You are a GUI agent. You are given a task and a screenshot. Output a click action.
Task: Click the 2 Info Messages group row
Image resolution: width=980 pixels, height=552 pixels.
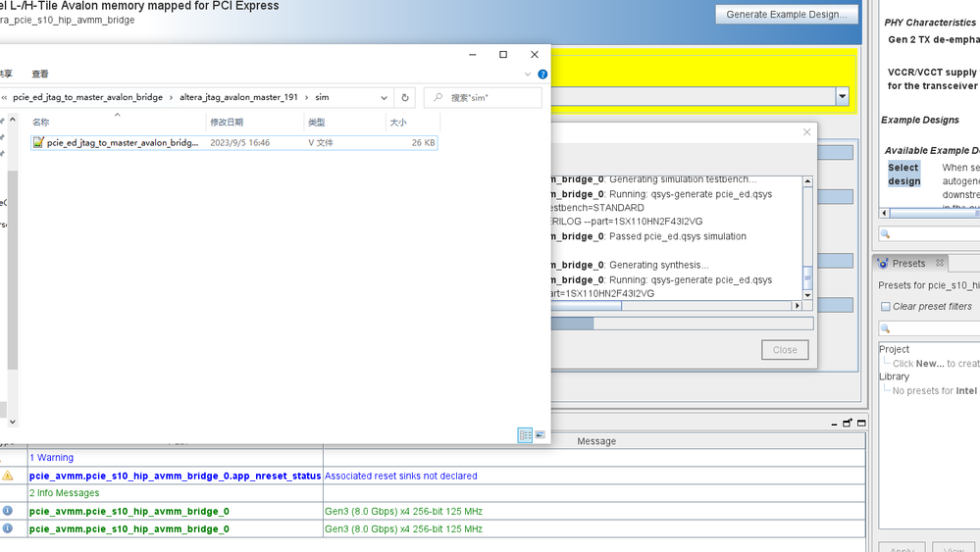click(65, 493)
